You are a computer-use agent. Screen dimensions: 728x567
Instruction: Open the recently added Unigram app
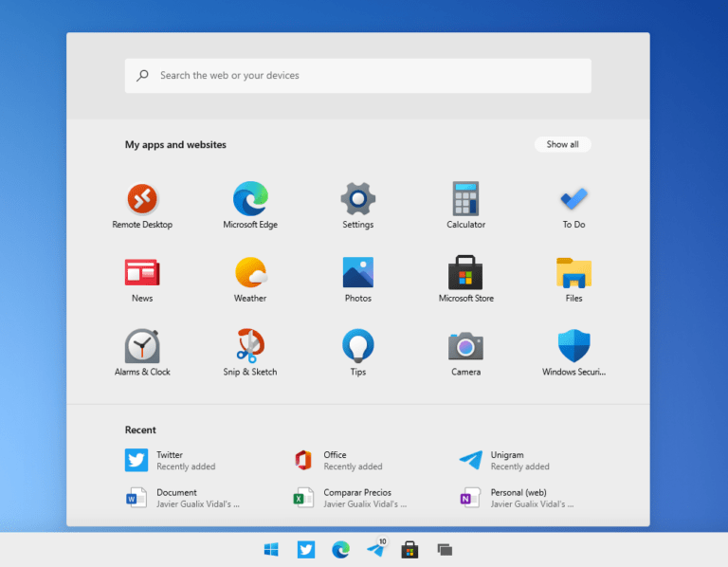504,460
